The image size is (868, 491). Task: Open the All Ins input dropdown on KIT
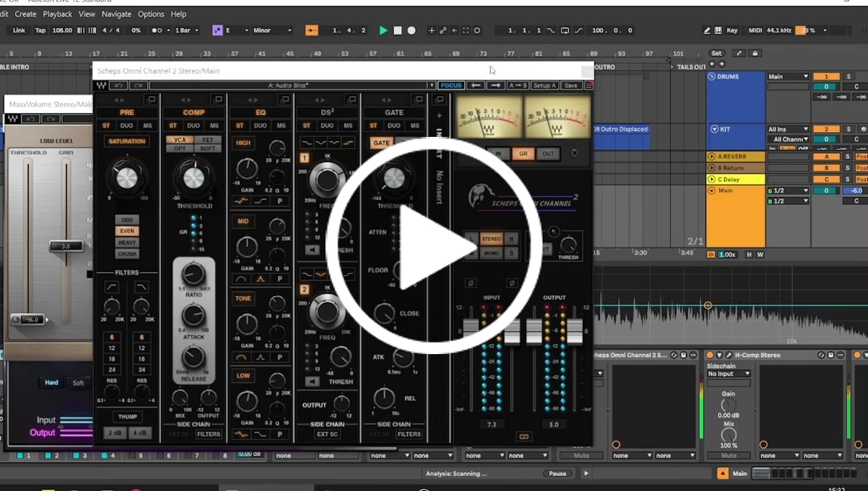[x=788, y=129]
